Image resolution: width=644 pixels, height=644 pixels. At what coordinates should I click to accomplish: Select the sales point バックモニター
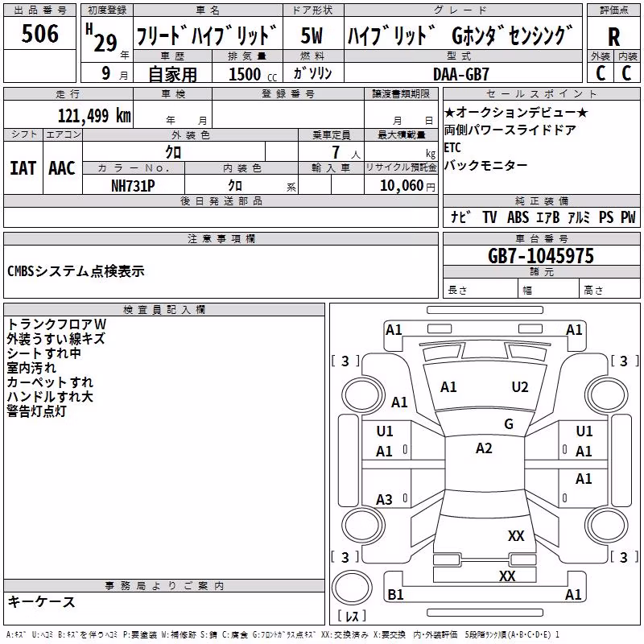tap(485, 166)
